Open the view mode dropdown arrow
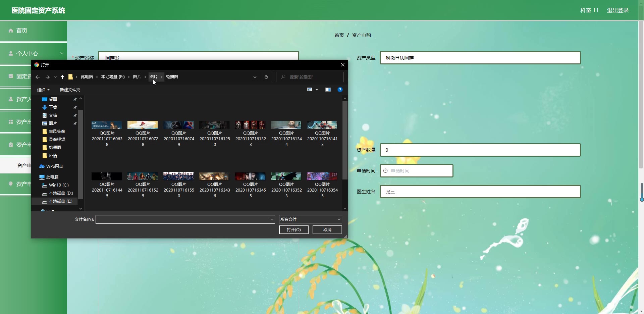 (317, 90)
